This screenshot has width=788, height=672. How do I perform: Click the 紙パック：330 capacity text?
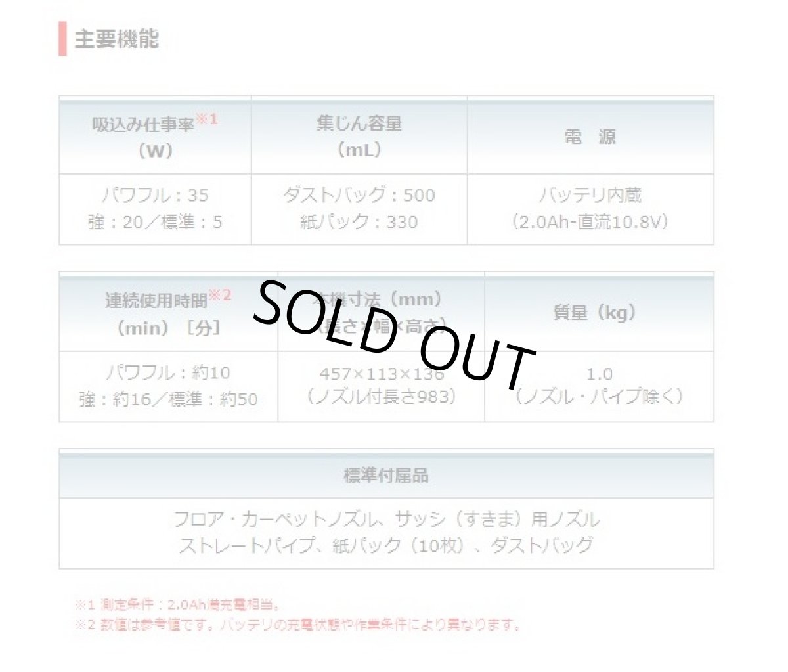[359, 222]
